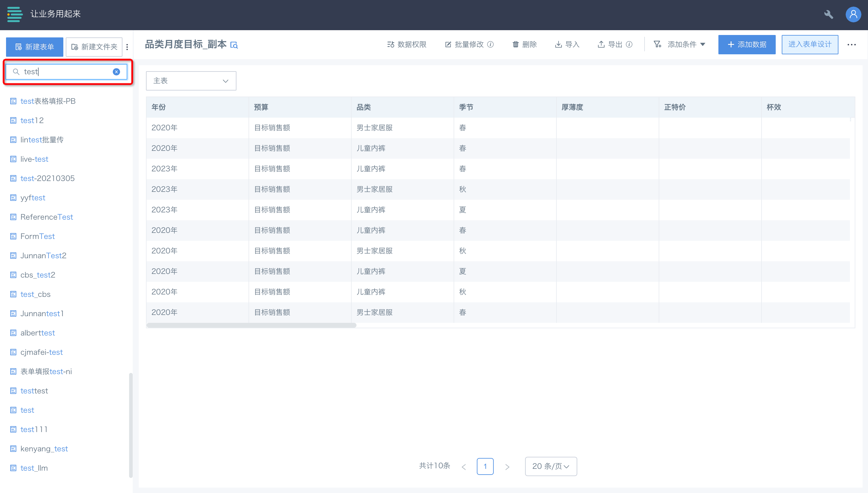Go to next page arrow in pagination
The image size is (868, 493).
click(x=507, y=466)
